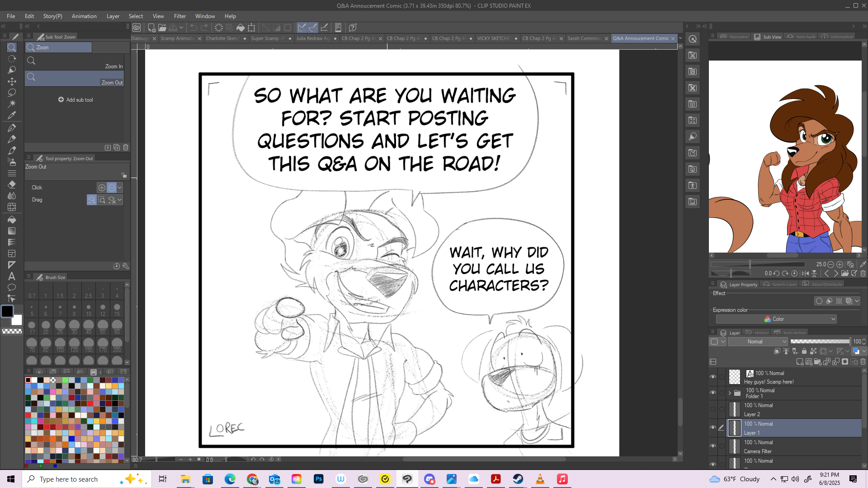Open the Expression color dropdown
The image size is (868, 488).
click(x=776, y=319)
